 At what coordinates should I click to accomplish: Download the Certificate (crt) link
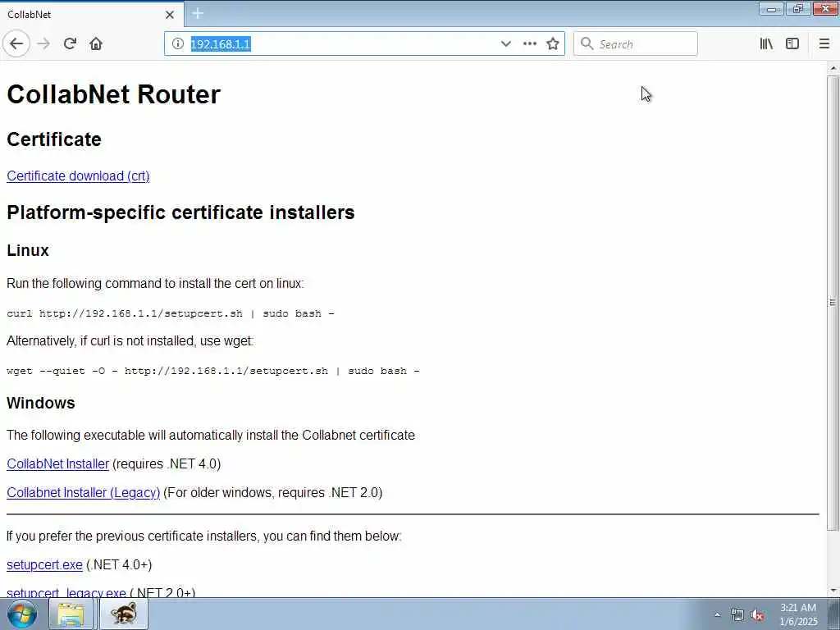[78, 176]
